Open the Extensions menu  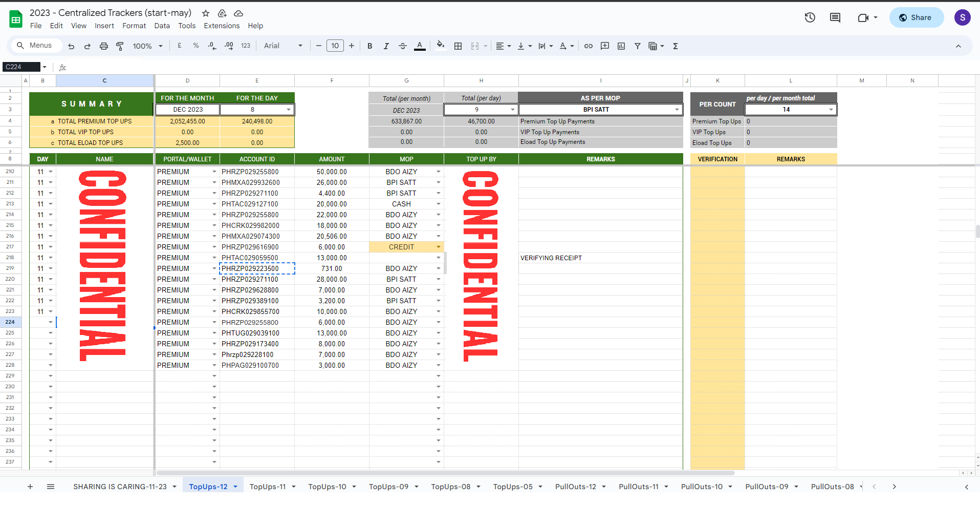222,26
